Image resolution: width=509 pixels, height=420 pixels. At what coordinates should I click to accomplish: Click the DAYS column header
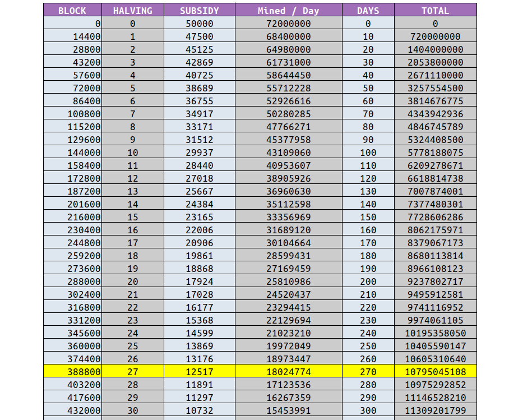click(x=368, y=10)
